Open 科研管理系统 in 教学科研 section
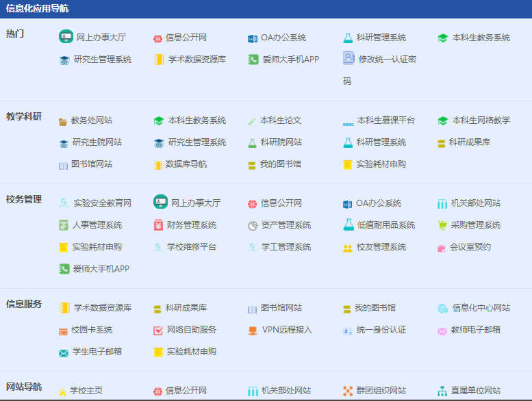 (x=381, y=142)
